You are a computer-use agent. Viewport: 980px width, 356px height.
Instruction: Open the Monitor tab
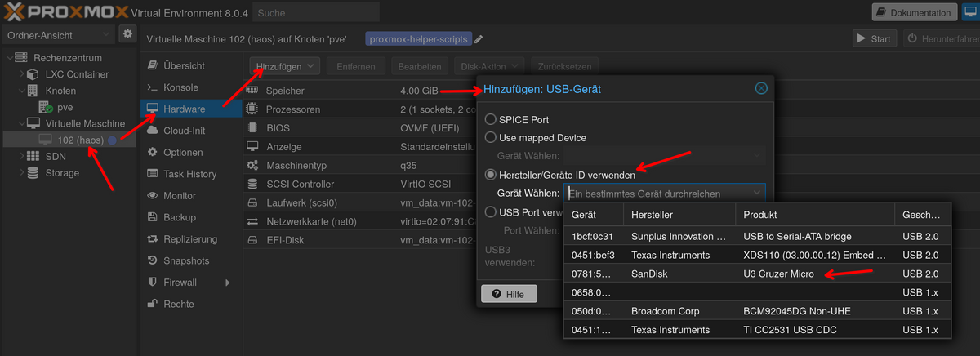(x=192, y=196)
